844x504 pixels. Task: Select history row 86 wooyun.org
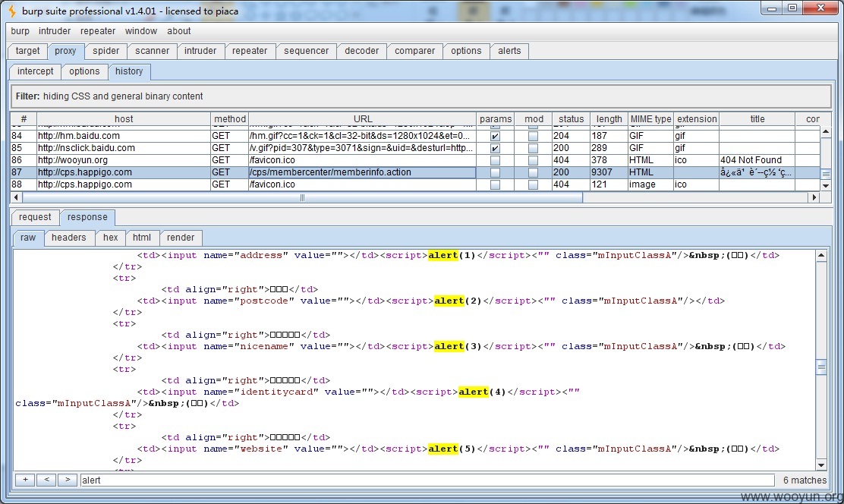pyautogui.click(x=415, y=160)
